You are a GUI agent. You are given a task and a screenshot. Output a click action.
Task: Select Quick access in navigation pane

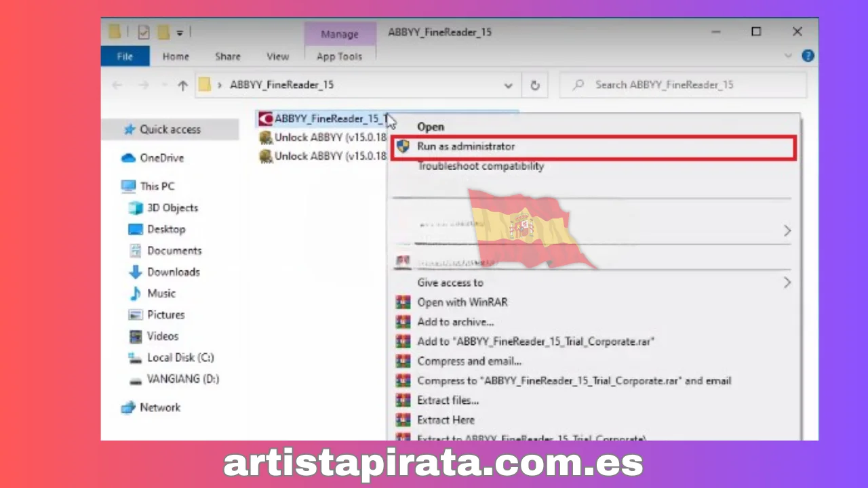(x=170, y=129)
